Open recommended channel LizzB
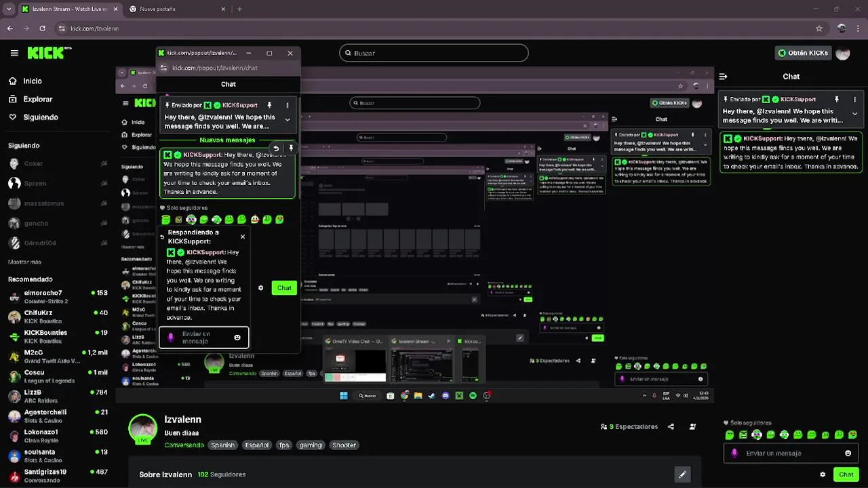868x488 pixels. (58, 396)
